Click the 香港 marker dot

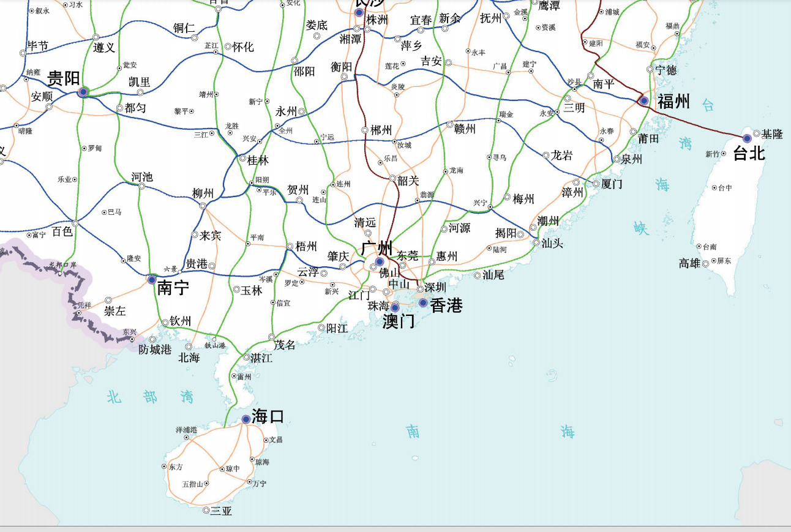[x=423, y=302]
